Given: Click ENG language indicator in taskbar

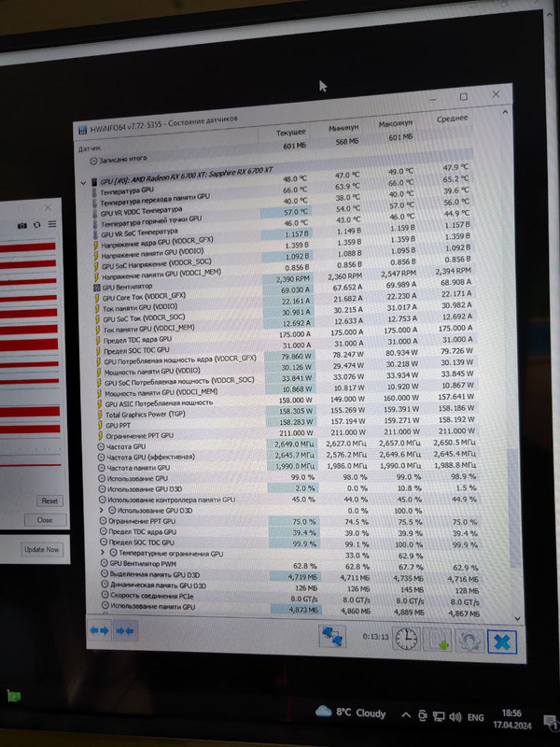Looking at the screenshot, I should coord(475,717).
